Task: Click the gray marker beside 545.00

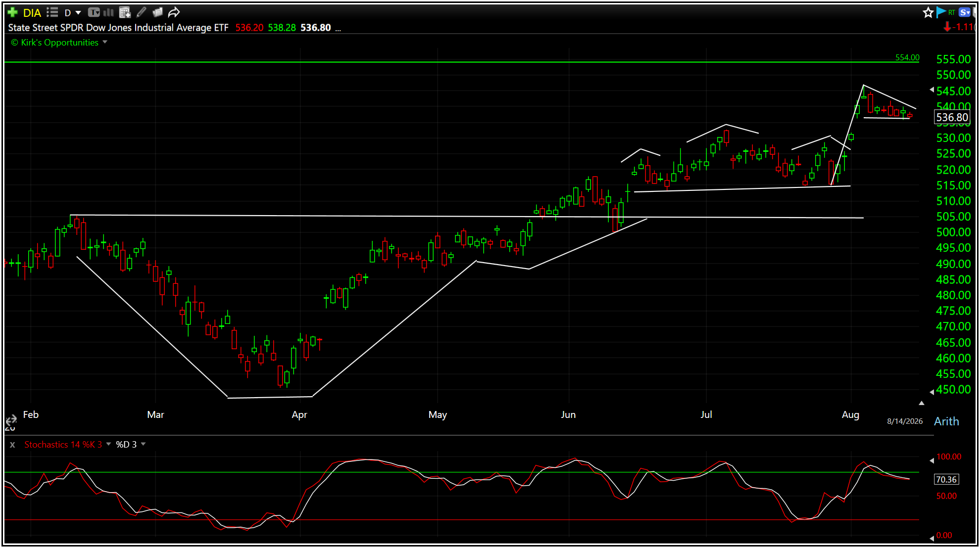Action: pos(931,90)
